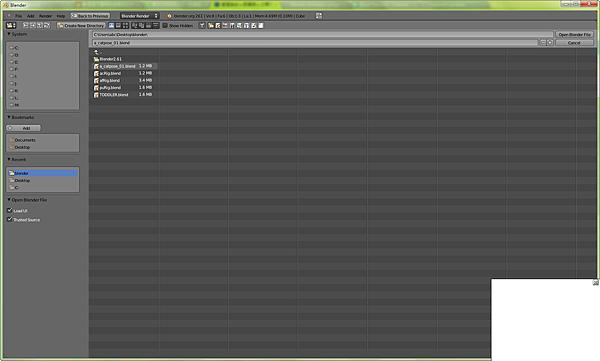Click the Cancel button
This screenshot has height=361, width=600.
coord(574,43)
